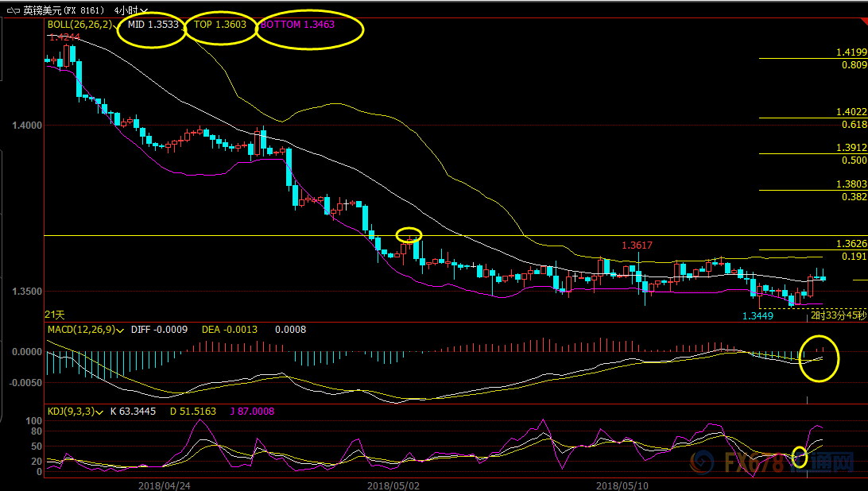This screenshot has width=868, height=491.
Task: Click the 1.3617 high price marker
Action: [637, 246]
